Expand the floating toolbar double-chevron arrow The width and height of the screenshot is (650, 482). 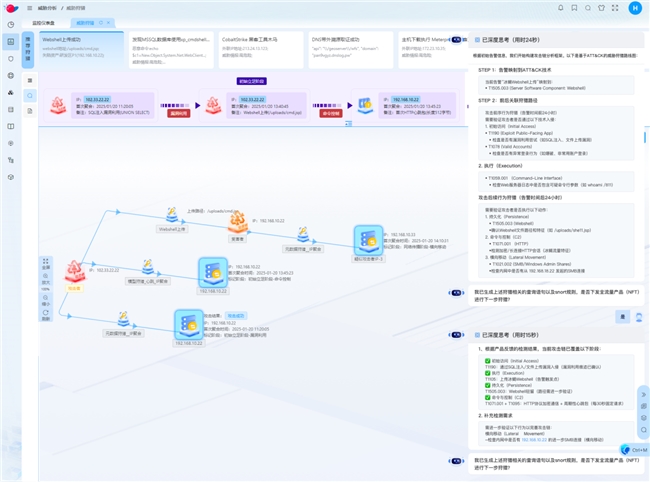(643, 395)
